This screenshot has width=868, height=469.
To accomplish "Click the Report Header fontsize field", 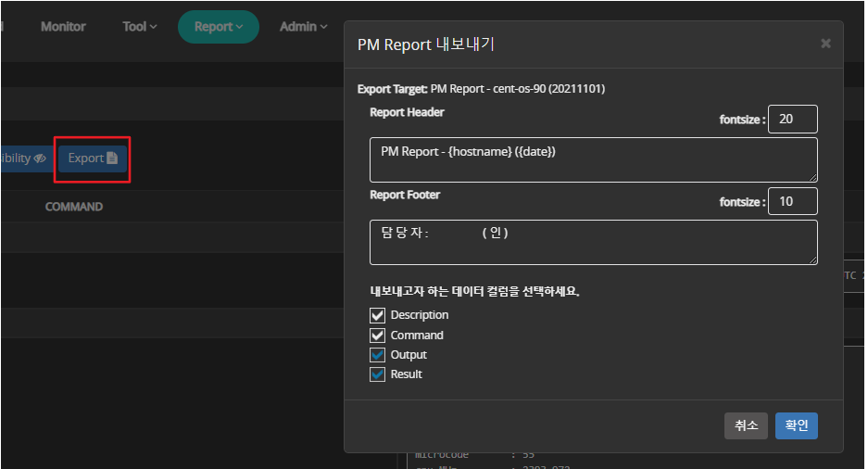I will click(792, 119).
